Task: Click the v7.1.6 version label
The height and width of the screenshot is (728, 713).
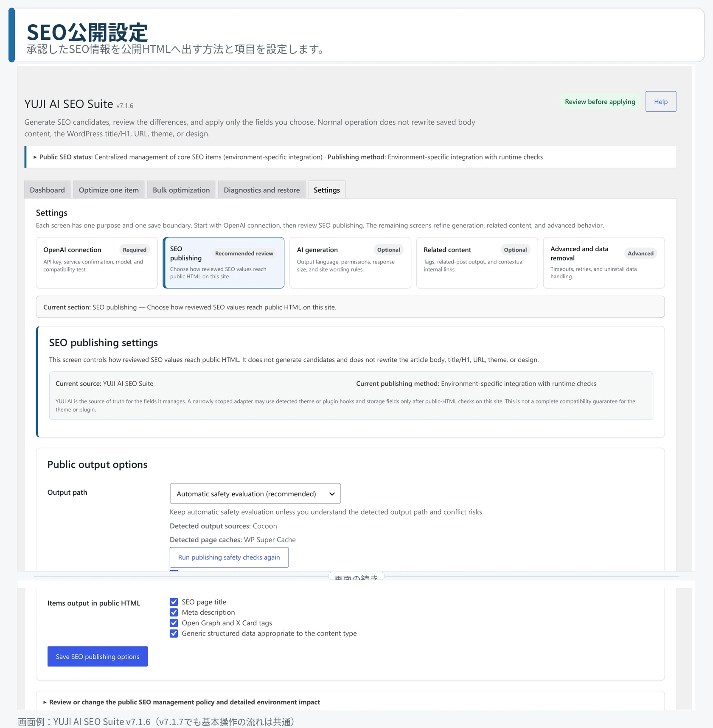Action: 125,106
